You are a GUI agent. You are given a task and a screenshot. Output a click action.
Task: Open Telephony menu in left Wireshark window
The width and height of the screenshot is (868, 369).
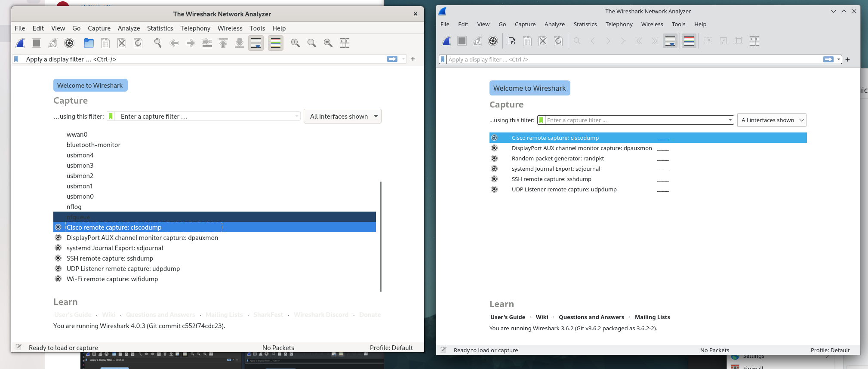pos(195,28)
